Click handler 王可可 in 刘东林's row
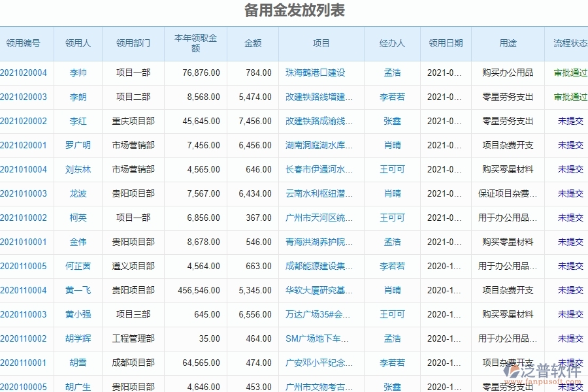The width and height of the screenshot is (588, 392). [x=391, y=169]
